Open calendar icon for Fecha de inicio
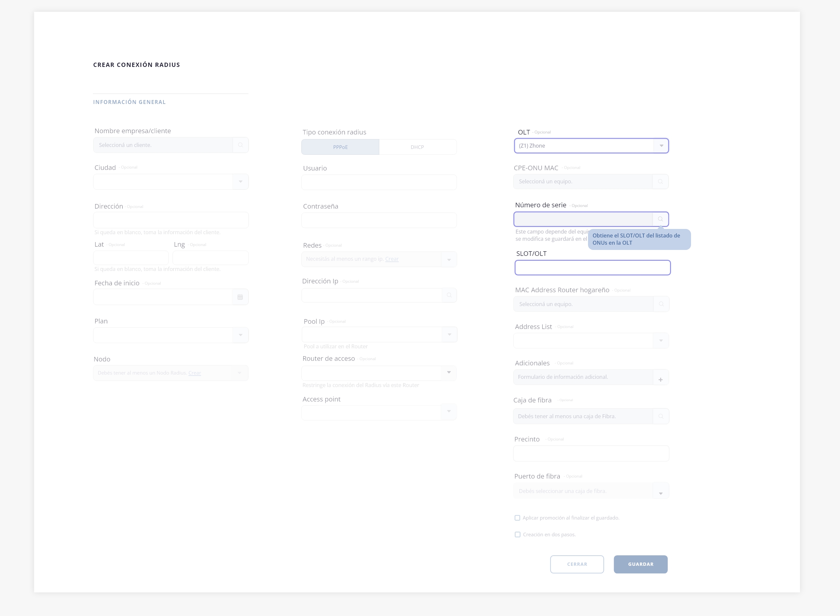The height and width of the screenshot is (616, 840). (x=240, y=297)
